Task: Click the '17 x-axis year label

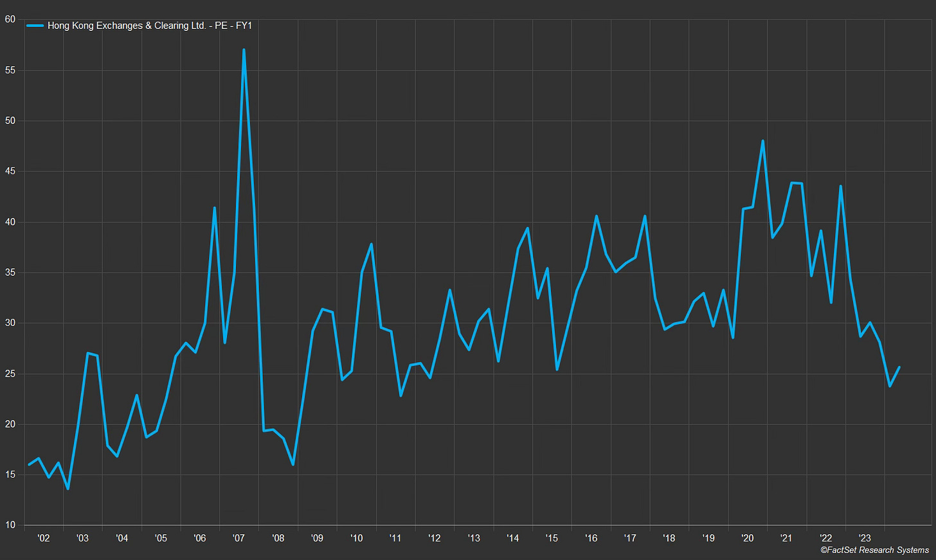Action: click(630, 538)
